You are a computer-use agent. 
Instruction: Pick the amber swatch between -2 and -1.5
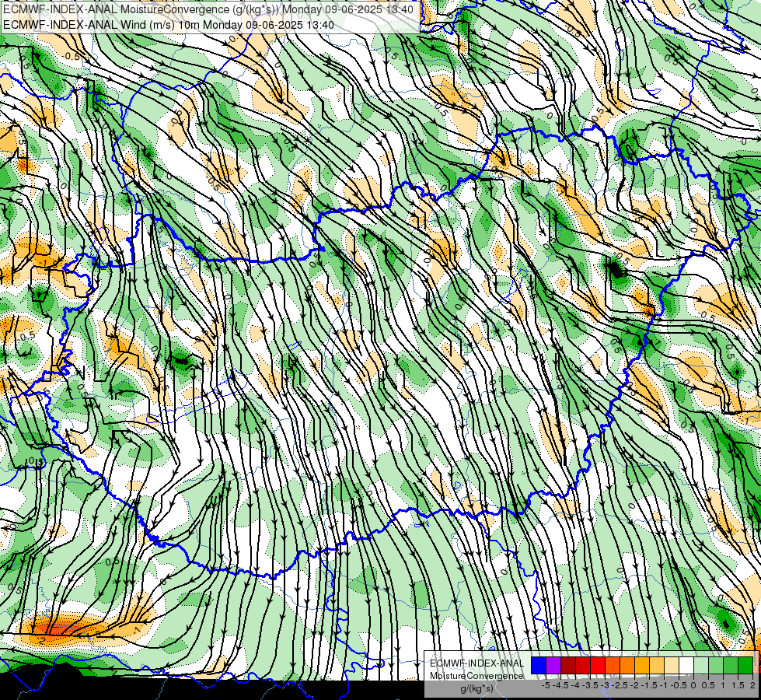tap(642, 666)
